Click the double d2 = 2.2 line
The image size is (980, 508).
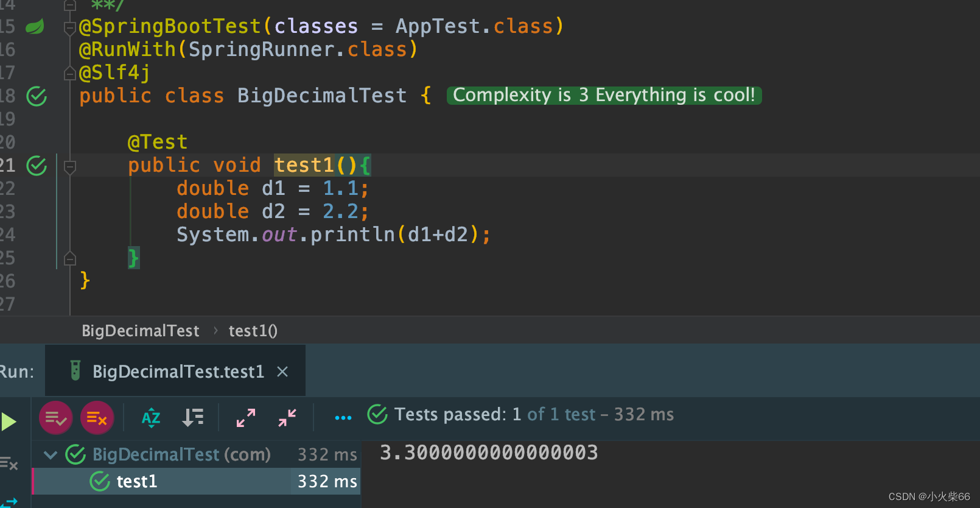(273, 211)
